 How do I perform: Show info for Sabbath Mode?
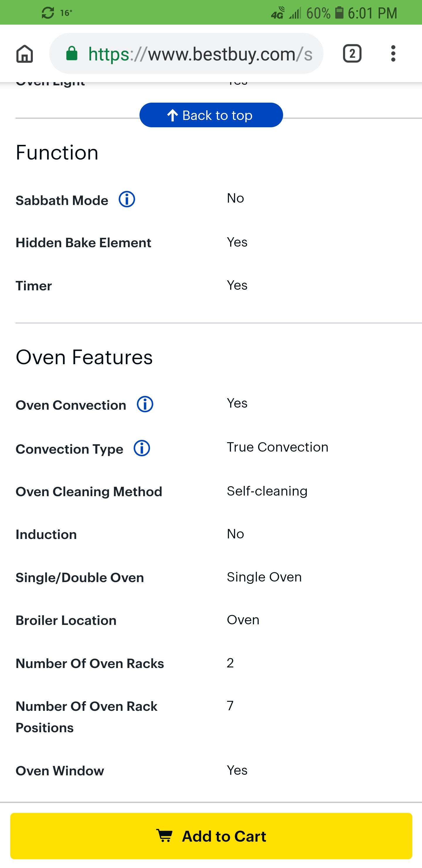(x=127, y=199)
